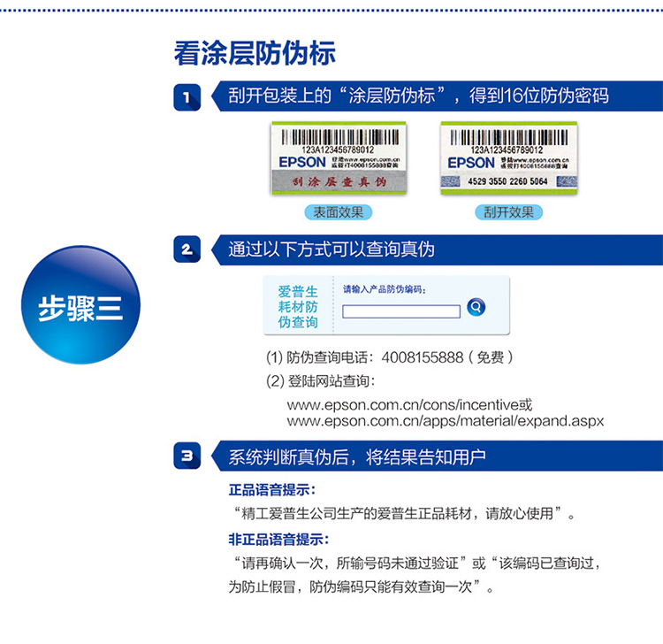The height and width of the screenshot is (644, 663).
Task: Click the EPSON logo on the unscratched label
Action: tap(301, 162)
